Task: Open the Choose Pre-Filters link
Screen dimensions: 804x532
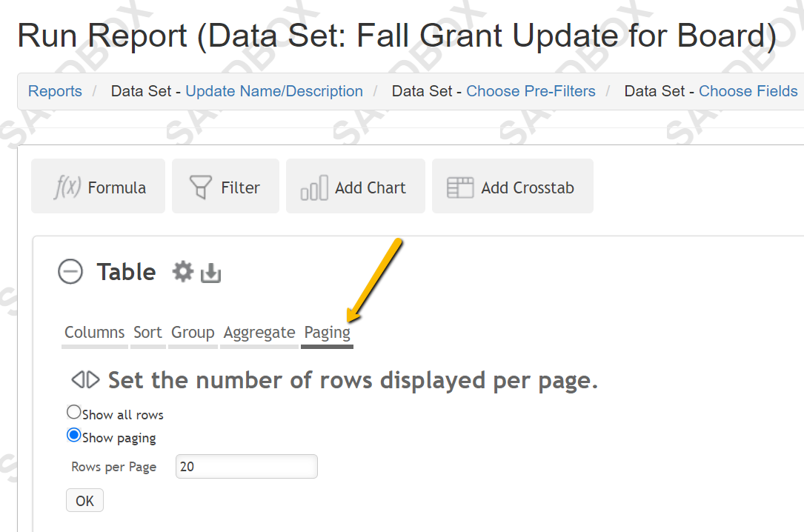Action: 531,91
